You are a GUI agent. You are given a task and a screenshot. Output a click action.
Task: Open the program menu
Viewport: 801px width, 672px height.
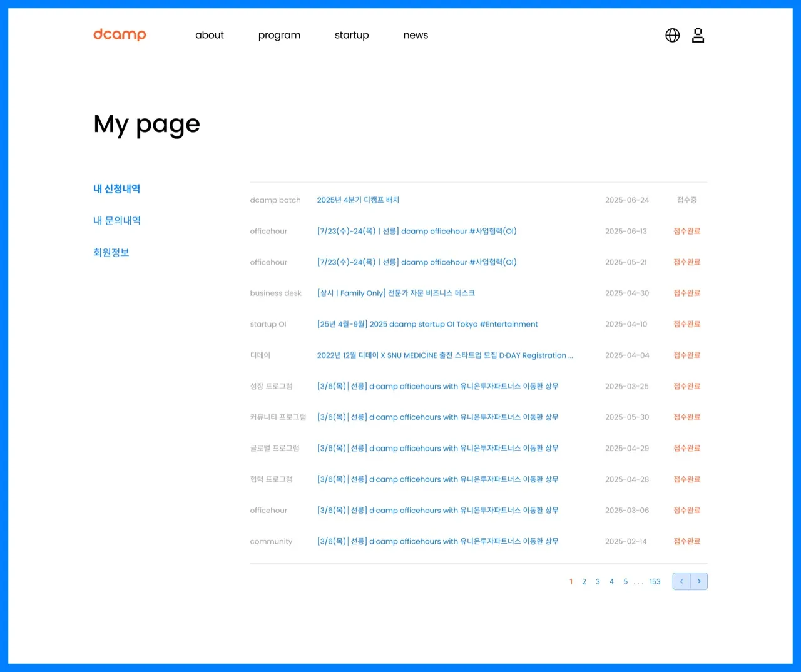(x=279, y=35)
